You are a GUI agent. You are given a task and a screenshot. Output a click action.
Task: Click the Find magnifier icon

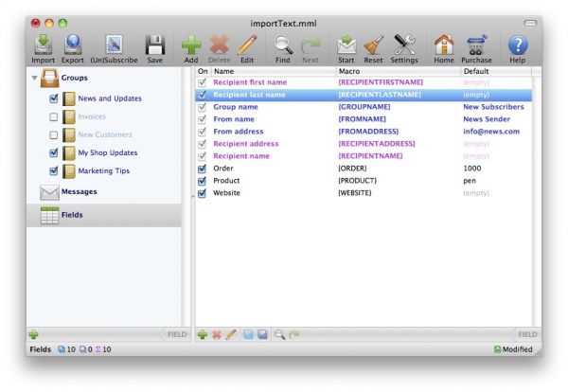point(283,45)
